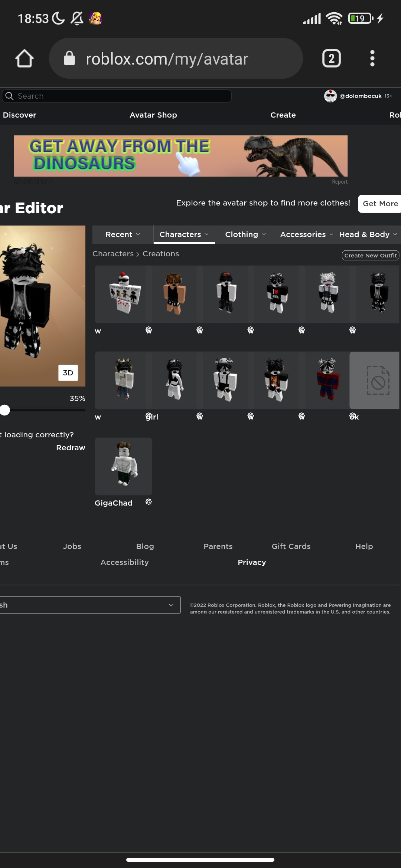Open the Privacy footer link
Screen dimensions: 401x868
pyautogui.click(x=252, y=562)
